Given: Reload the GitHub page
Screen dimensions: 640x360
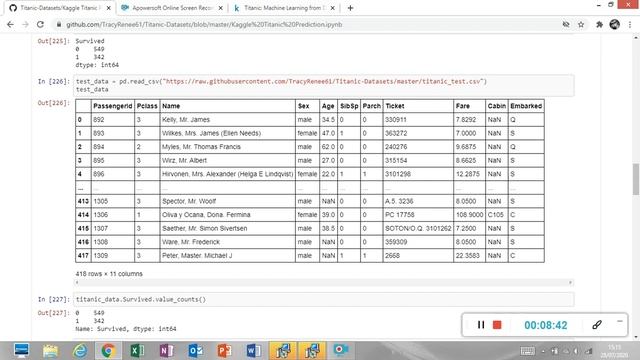Looking at the screenshot, I should coord(40,24).
